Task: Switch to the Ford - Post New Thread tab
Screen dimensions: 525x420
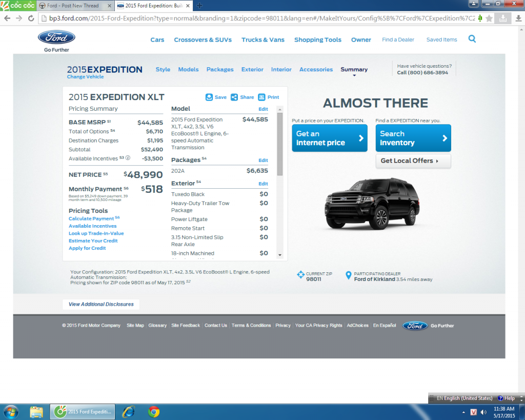Action: pyautogui.click(x=73, y=6)
